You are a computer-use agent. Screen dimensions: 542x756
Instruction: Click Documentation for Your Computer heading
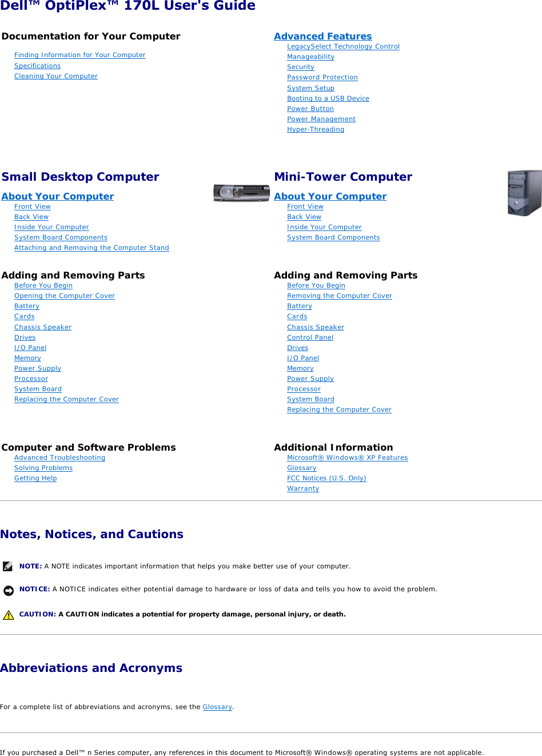tap(91, 36)
